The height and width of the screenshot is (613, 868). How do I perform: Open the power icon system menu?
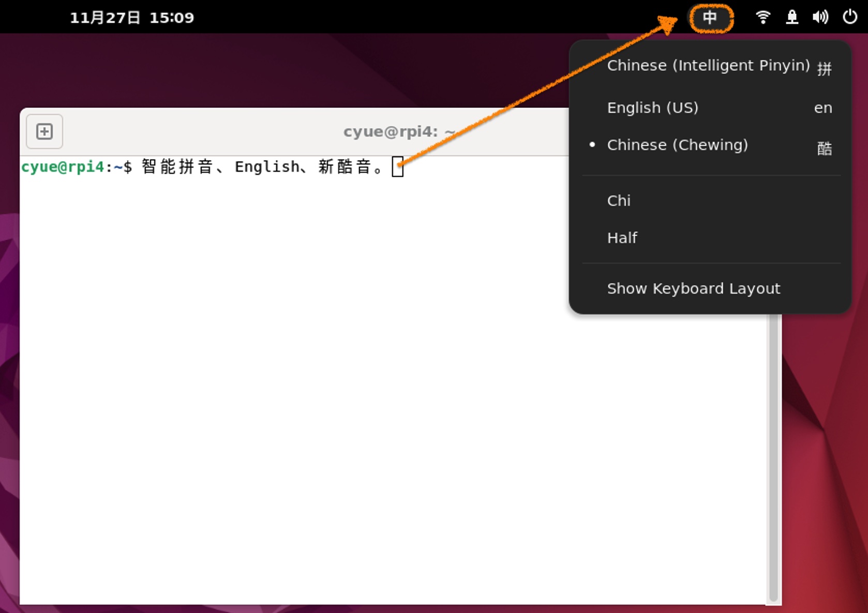[x=849, y=17]
